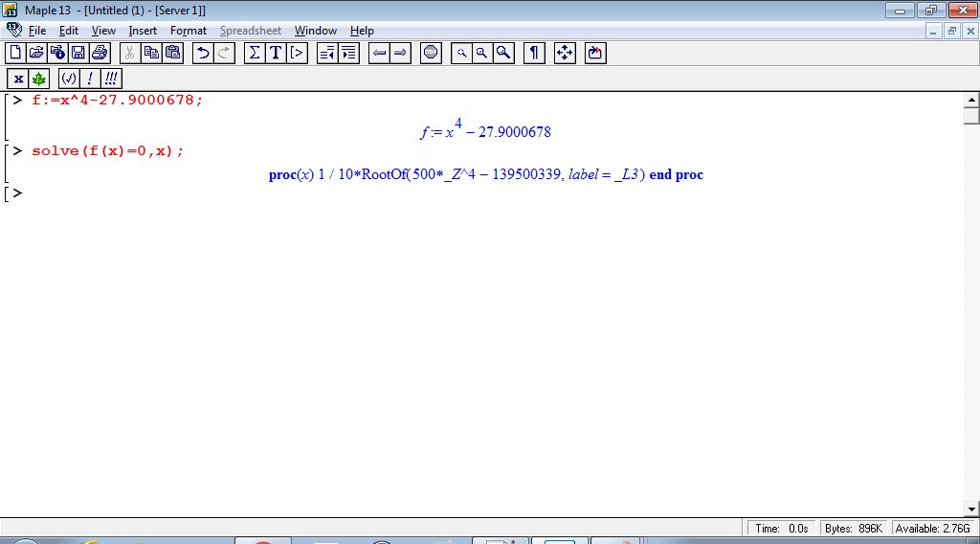Set largest zoom magnifier
Screen dimensions: 980x544
pos(503,53)
